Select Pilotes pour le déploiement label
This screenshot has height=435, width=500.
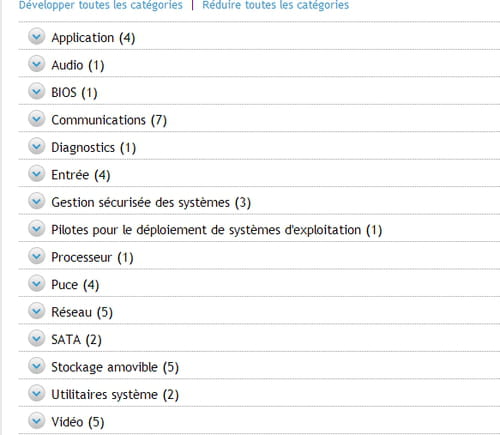[217, 230]
